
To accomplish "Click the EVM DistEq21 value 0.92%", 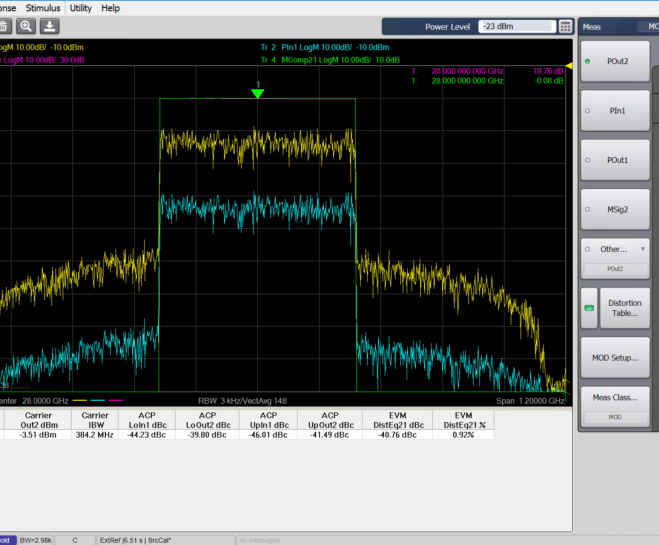I will coord(463,435).
